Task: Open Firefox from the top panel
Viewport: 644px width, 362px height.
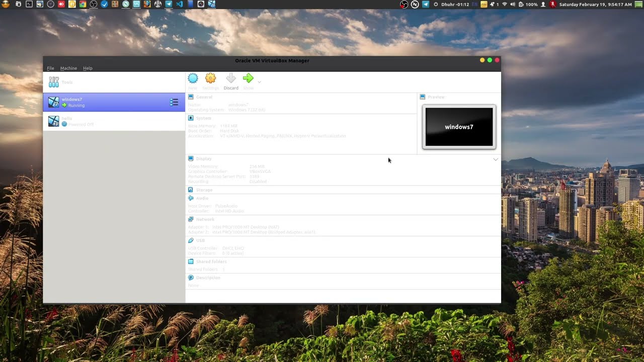Action: point(147,4)
